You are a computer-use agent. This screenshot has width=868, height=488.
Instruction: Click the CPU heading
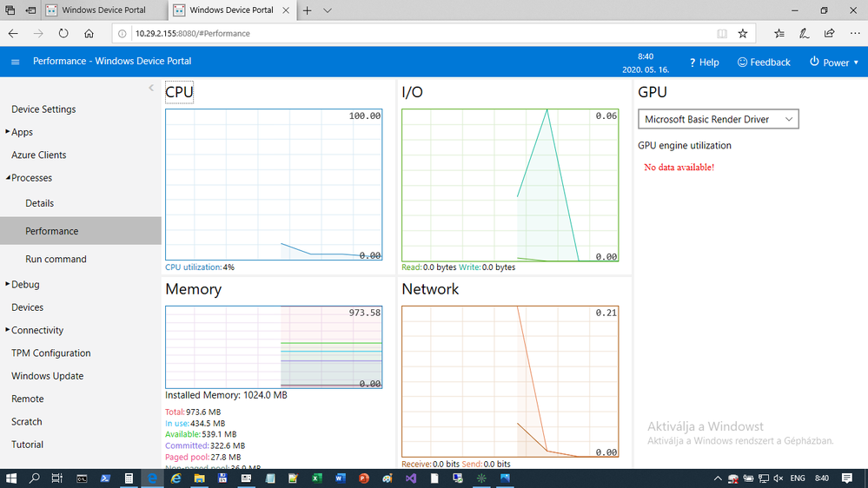[x=179, y=92]
